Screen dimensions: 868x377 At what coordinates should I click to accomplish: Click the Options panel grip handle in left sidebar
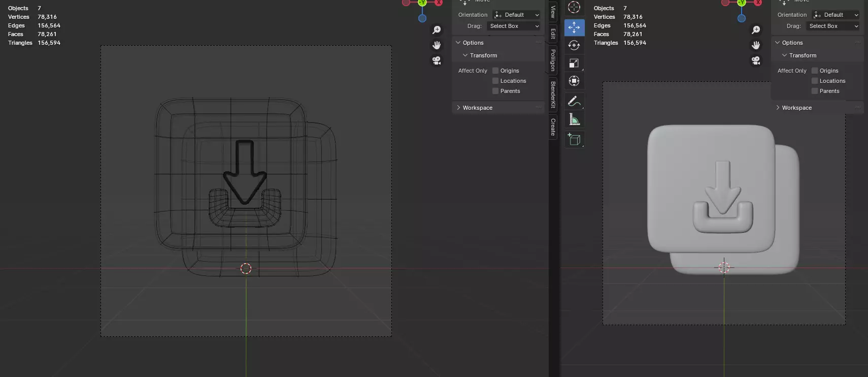tap(539, 43)
